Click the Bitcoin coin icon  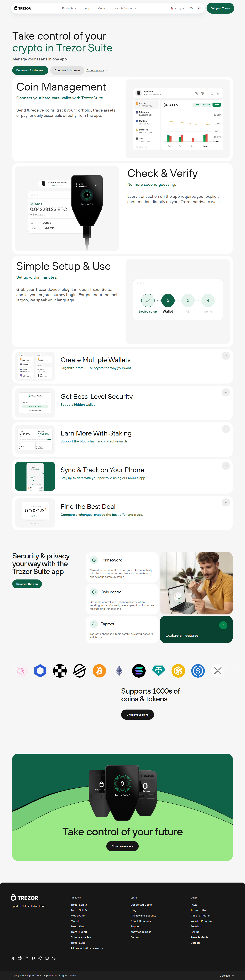99,671
